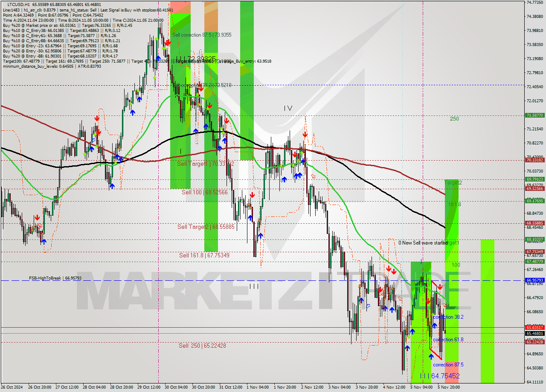Select the 'Sell correction 87.5 | 73.9355' label

201,35
